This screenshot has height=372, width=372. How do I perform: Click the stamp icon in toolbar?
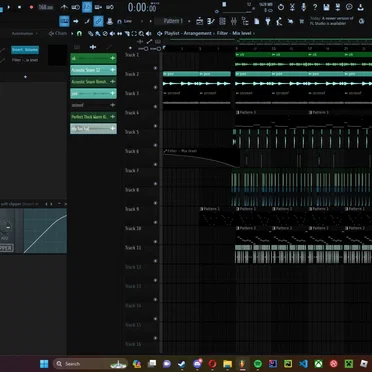110,21
